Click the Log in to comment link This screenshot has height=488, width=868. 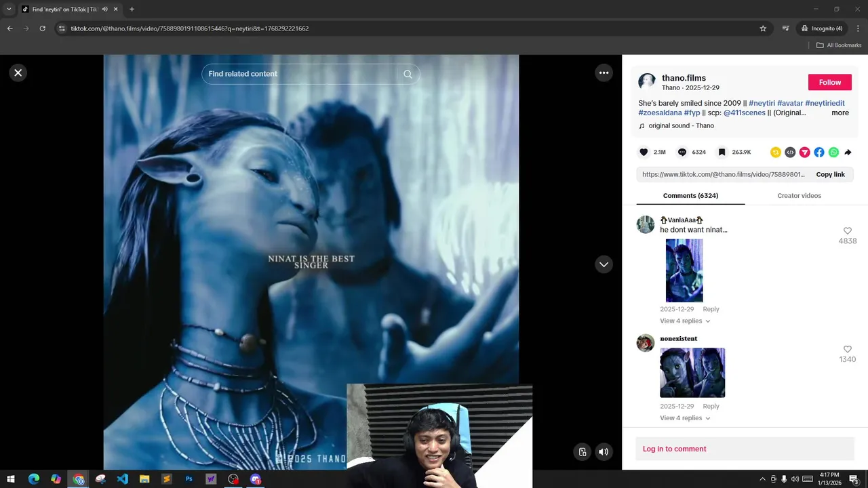pos(674,449)
